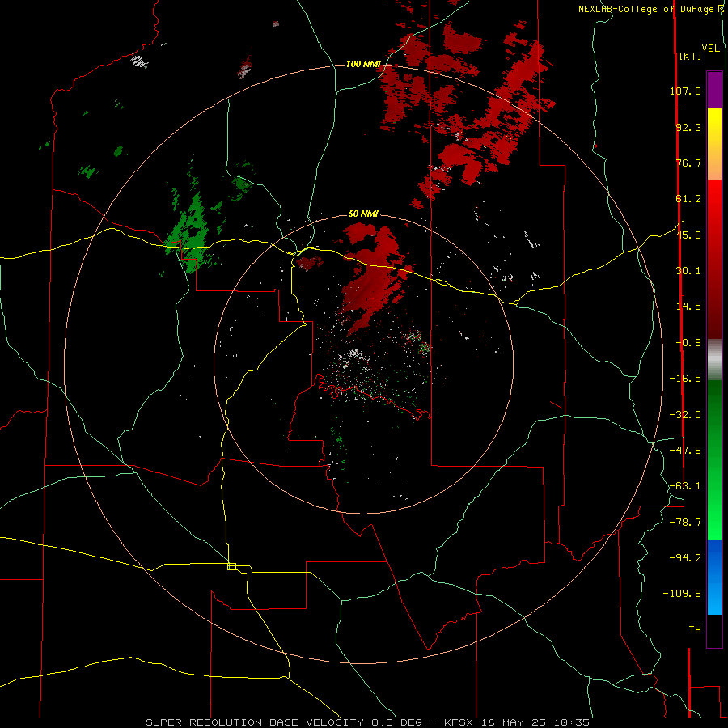Click the "0.5 DEG" elevation text
The width and height of the screenshot is (728, 728).
point(398,722)
